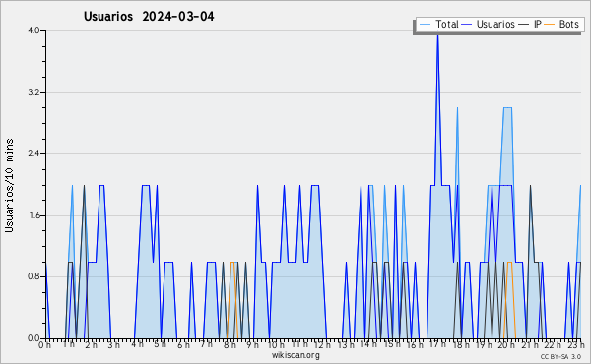This screenshot has height=364, width=591.
Task: Click the '22 h' x-axis label
Action: pos(554,344)
